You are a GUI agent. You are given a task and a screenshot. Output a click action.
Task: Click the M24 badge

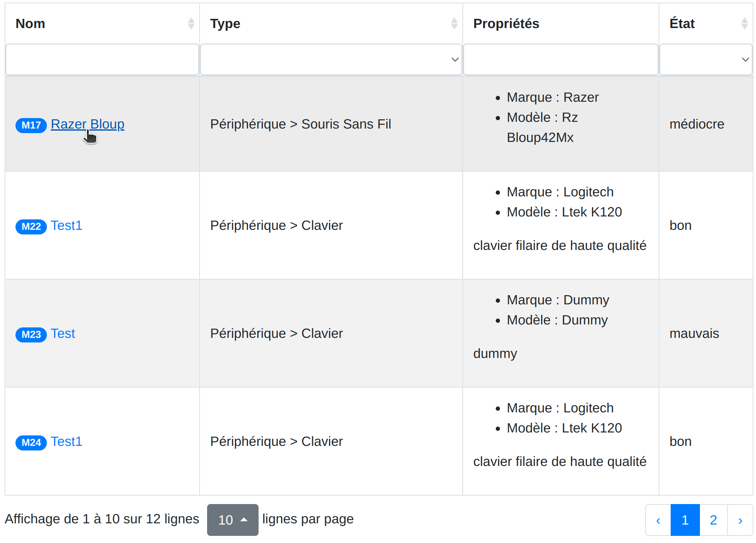31,443
